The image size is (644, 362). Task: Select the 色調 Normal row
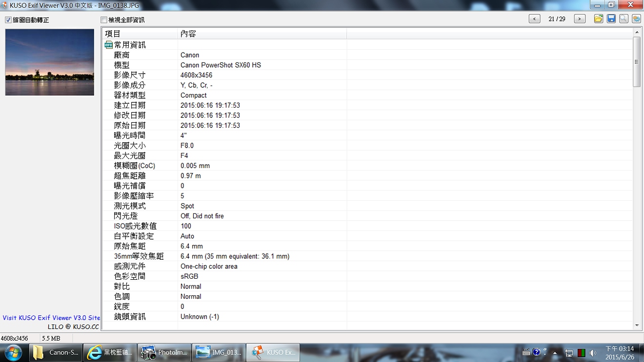pos(367,296)
